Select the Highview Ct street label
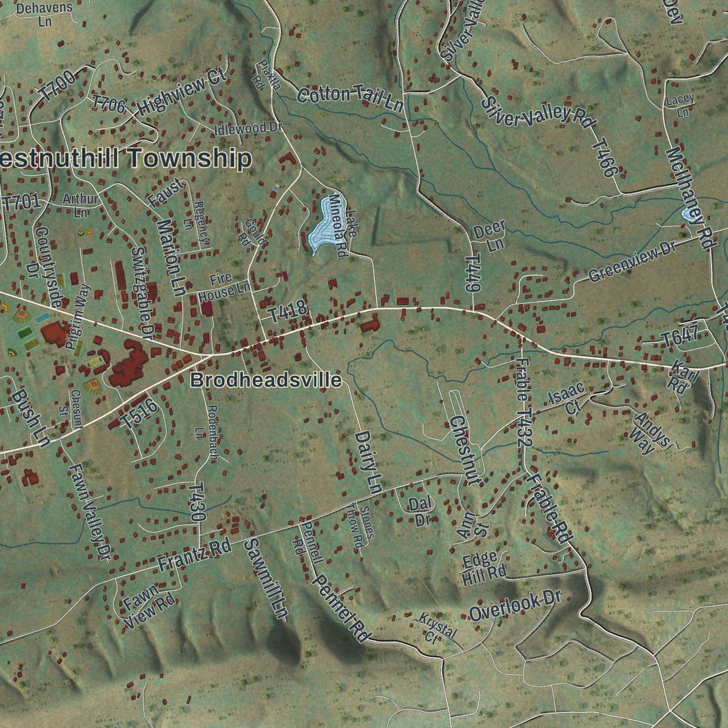The height and width of the screenshot is (728, 728). tap(181, 92)
